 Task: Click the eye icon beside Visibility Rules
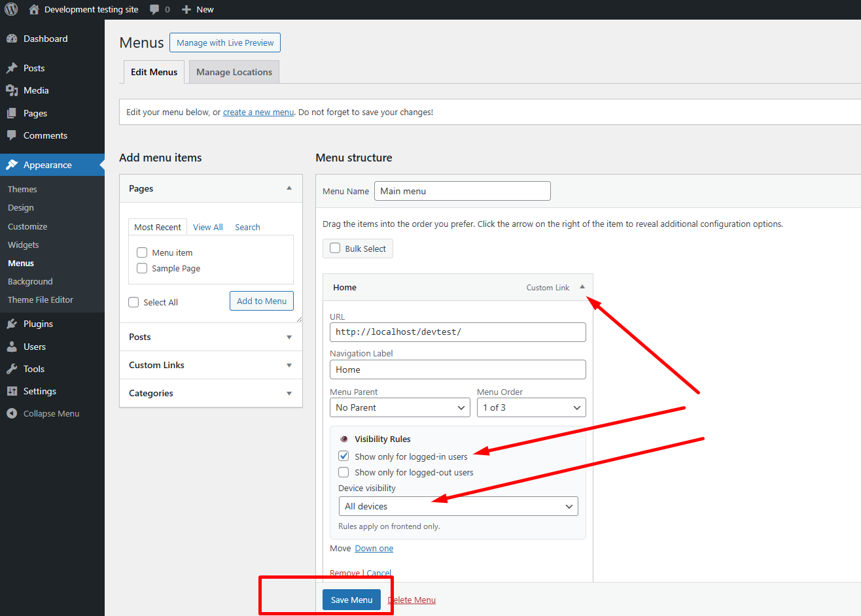pyautogui.click(x=344, y=439)
